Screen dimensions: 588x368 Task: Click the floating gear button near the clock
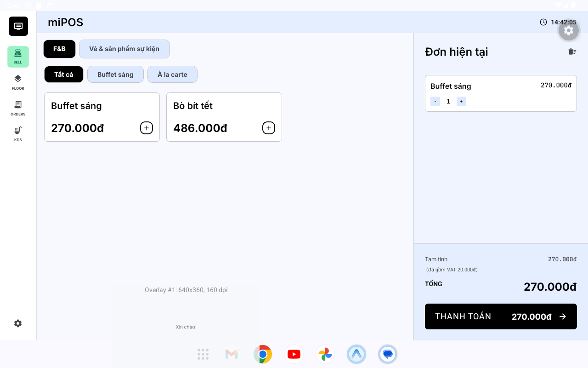coord(569,30)
